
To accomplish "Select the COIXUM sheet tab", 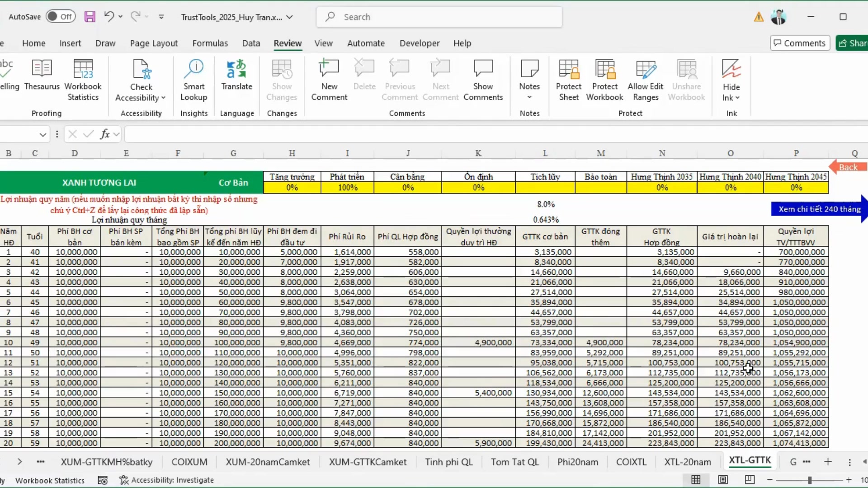I will pyautogui.click(x=189, y=462).
